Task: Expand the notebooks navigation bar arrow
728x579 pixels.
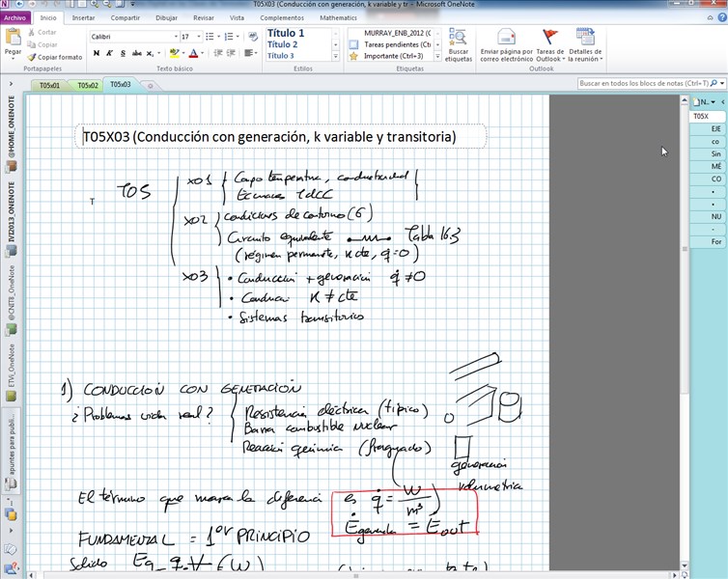Action: (11, 84)
